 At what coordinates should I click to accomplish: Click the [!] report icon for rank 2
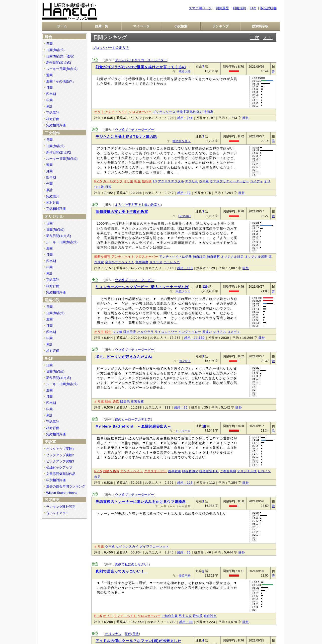tap(273, 137)
